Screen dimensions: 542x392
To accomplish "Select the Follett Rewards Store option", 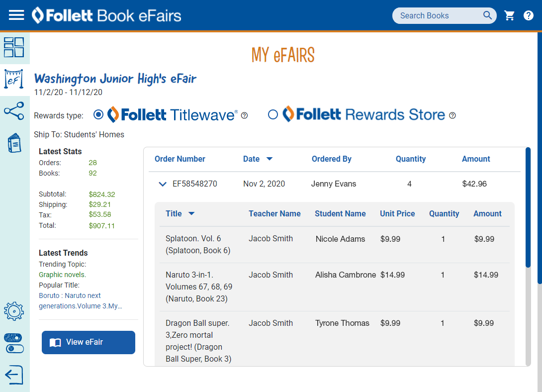I will 272,114.
